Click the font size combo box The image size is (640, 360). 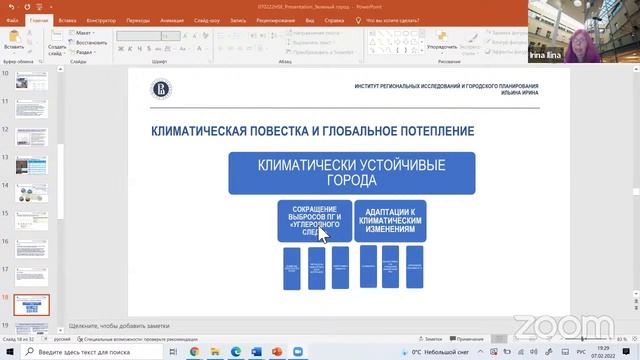coord(171,36)
